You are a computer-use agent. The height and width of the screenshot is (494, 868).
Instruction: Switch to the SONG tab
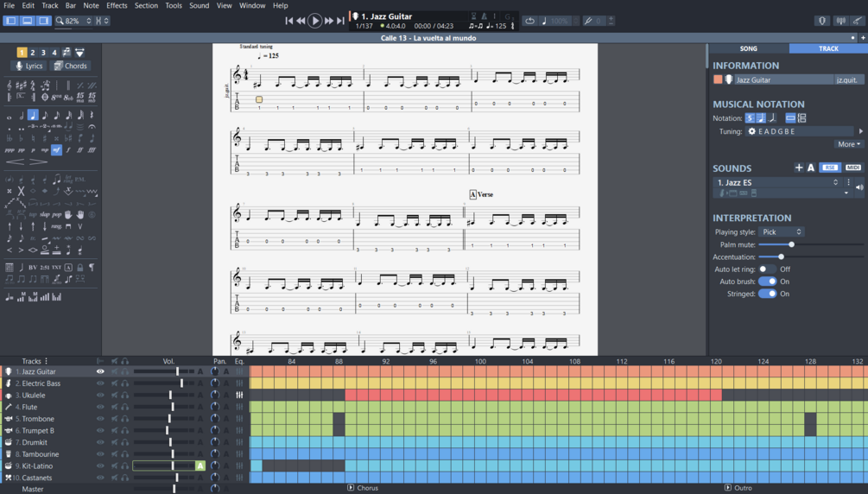click(x=749, y=48)
